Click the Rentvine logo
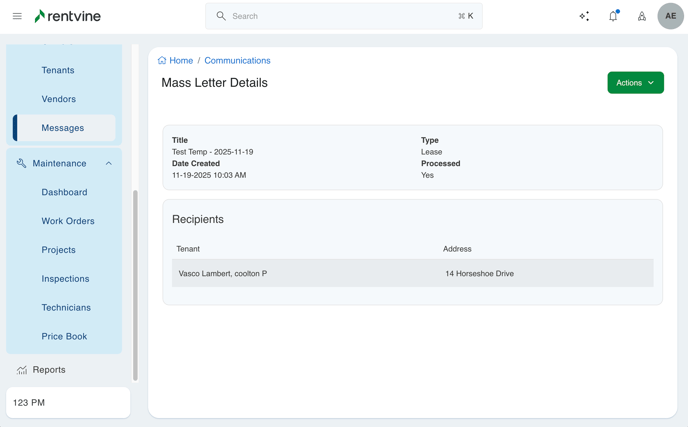This screenshot has height=427, width=688. [x=68, y=16]
